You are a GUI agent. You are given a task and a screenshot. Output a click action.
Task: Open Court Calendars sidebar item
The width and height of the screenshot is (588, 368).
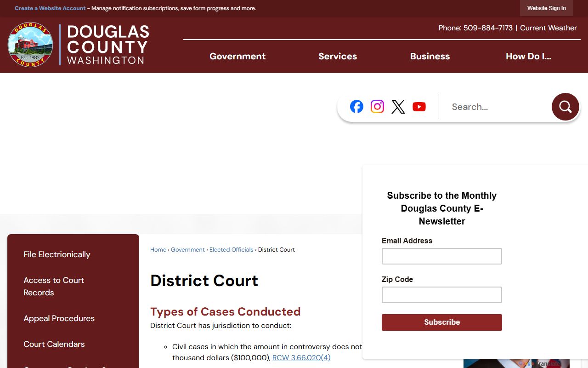tap(54, 344)
